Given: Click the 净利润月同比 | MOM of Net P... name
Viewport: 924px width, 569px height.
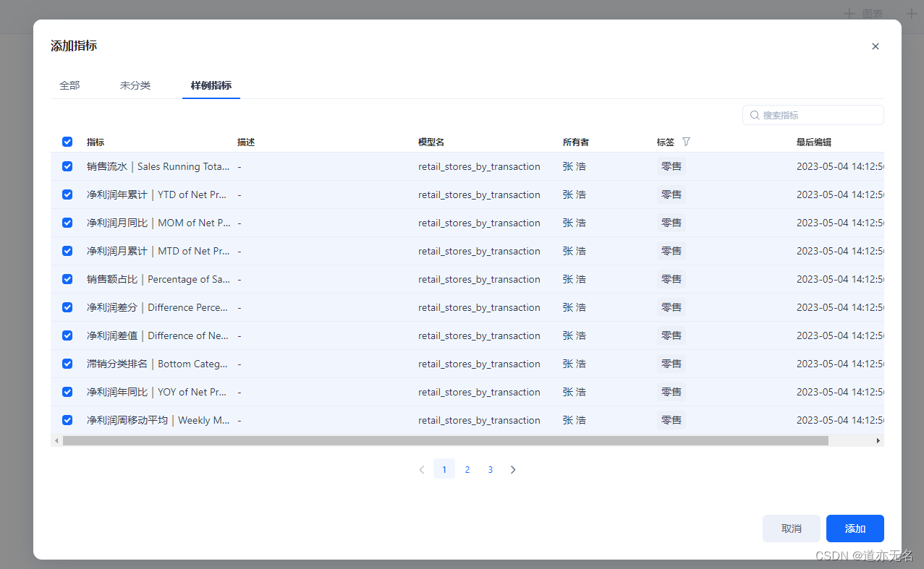Looking at the screenshot, I should (x=158, y=223).
